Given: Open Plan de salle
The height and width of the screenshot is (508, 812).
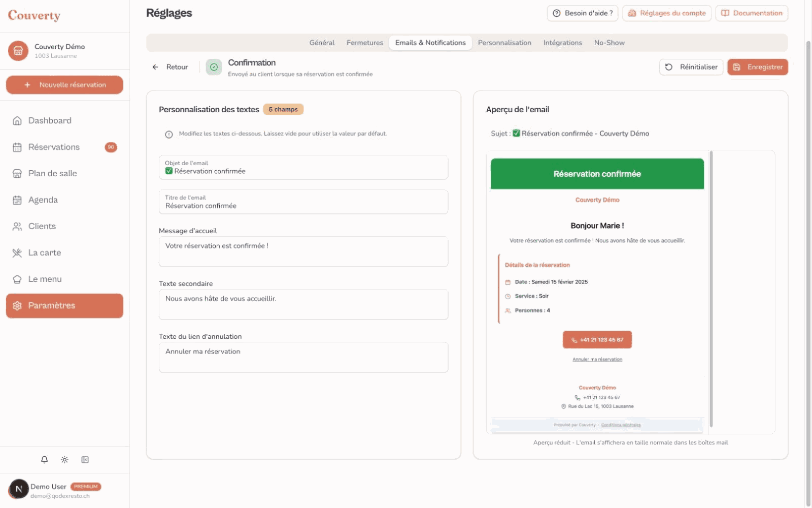Looking at the screenshot, I should [x=64, y=174].
